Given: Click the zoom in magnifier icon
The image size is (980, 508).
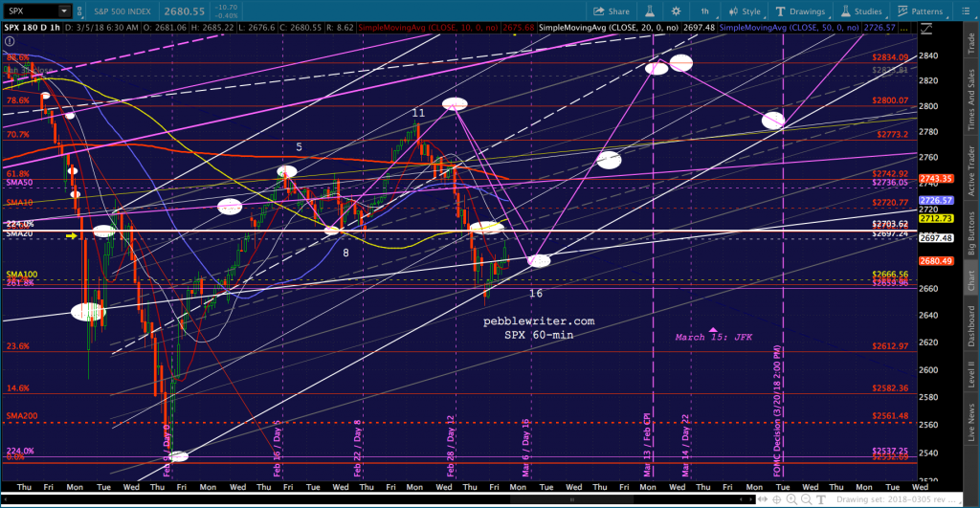Looking at the screenshot, I should pyautogui.click(x=791, y=499).
